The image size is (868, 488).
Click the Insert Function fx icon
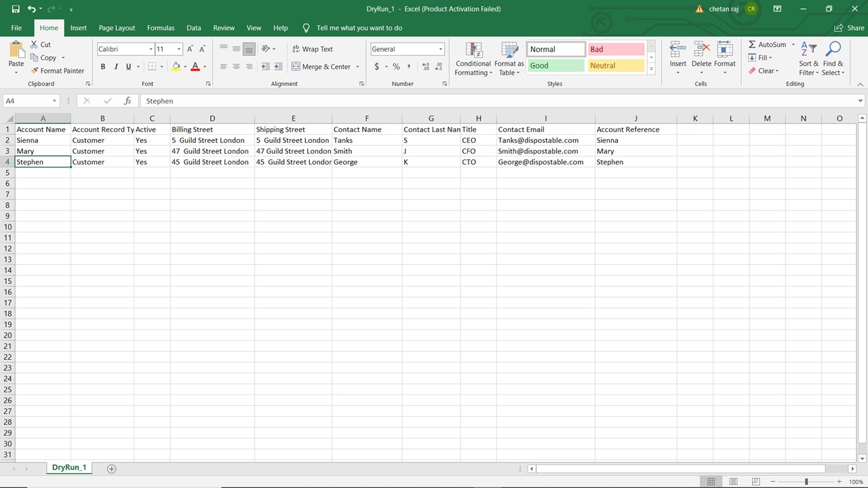coord(127,101)
